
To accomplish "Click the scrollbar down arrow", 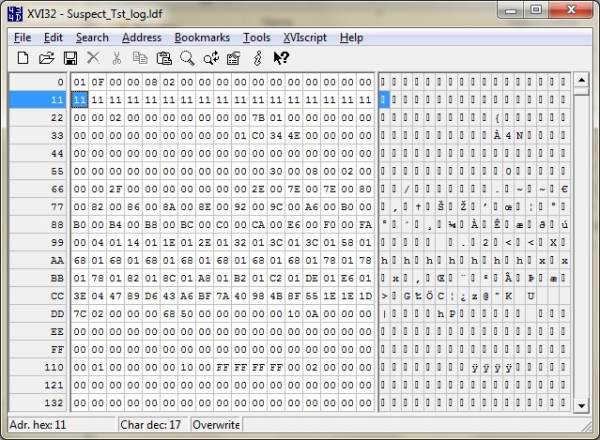I will (583, 402).
